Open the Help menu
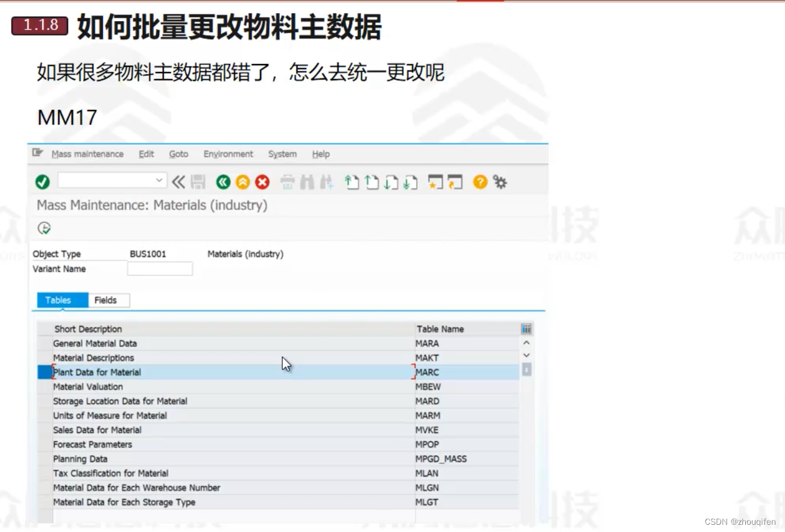The height and width of the screenshot is (532, 785). 321,154
